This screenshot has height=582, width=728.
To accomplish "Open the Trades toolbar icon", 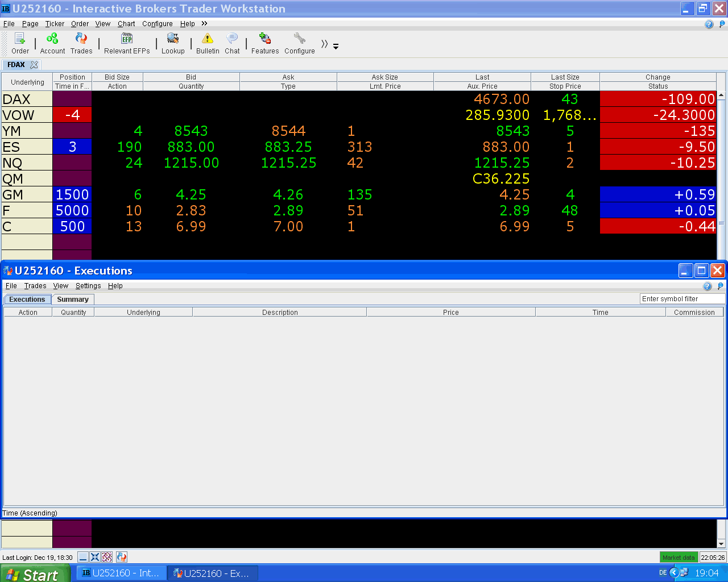I will click(x=81, y=38).
